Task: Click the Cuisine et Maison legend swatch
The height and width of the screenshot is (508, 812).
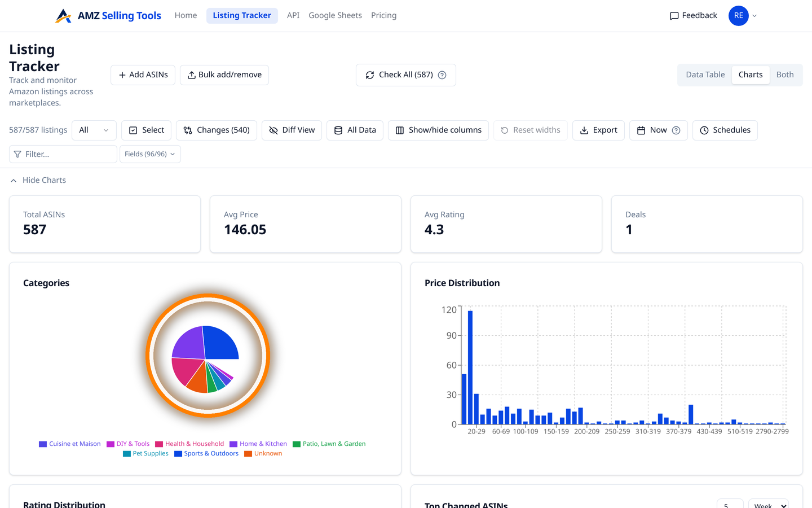Action: click(x=43, y=444)
